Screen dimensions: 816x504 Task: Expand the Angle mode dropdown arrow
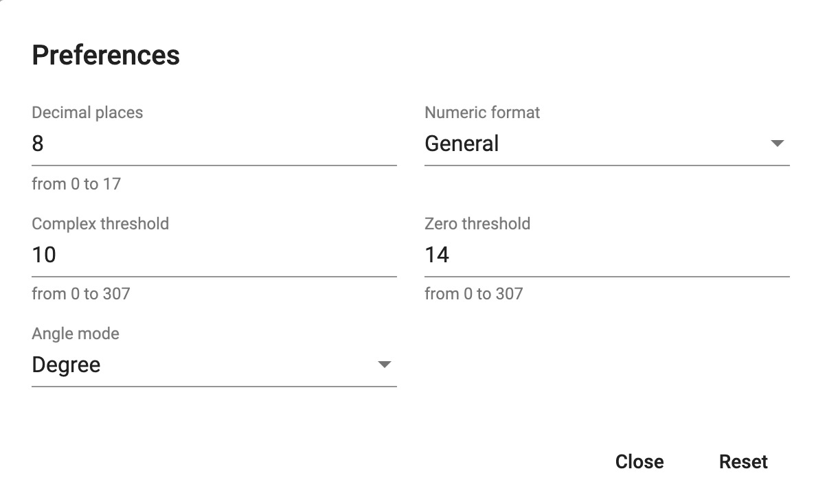coord(384,365)
